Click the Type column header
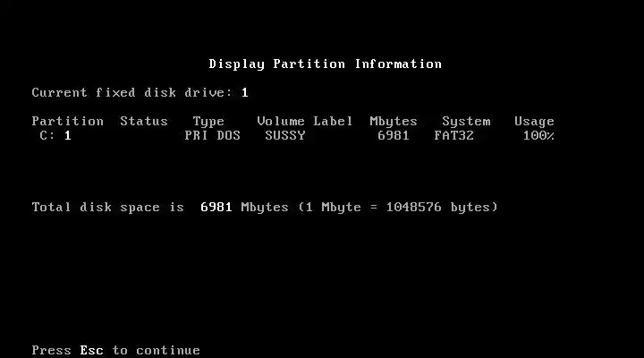The width and height of the screenshot is (644, 358). [208, 122]
